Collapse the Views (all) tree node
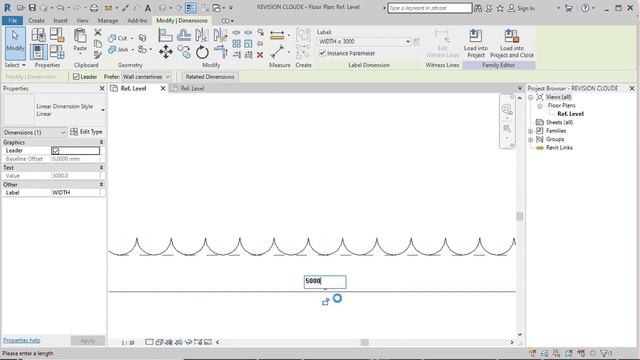The width and height of the screenshot is (640, 360). tap(531, 97)
